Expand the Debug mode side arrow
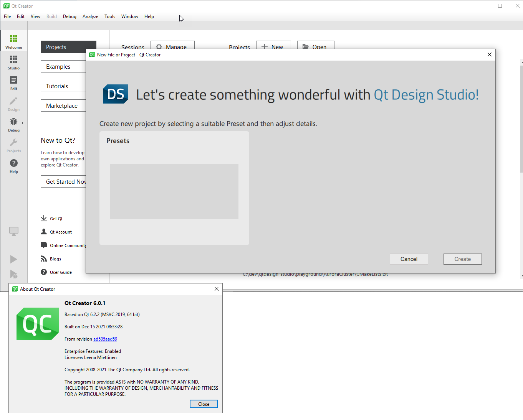This screenshot has height=420, width=523. click(x=23, y=123)
